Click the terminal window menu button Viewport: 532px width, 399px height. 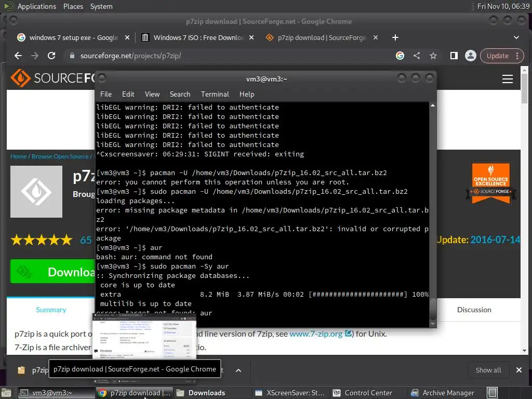(x=102, y=79)
